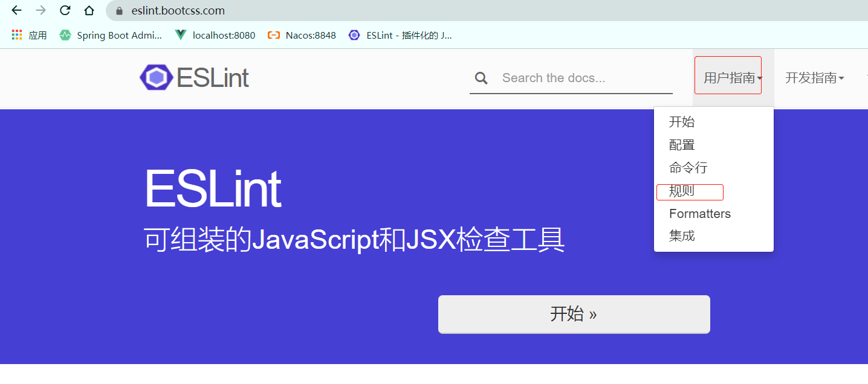Click the address bar URL eslint.bootcss.com
868x384 pixels.
click(x=178, y=11)
